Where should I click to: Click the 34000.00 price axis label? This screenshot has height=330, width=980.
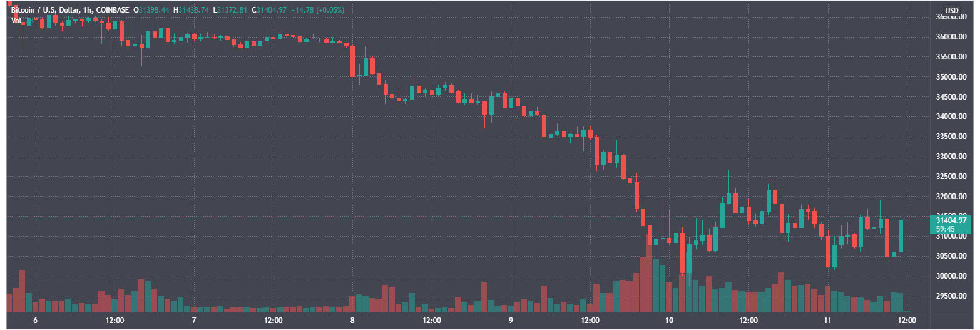951,116
